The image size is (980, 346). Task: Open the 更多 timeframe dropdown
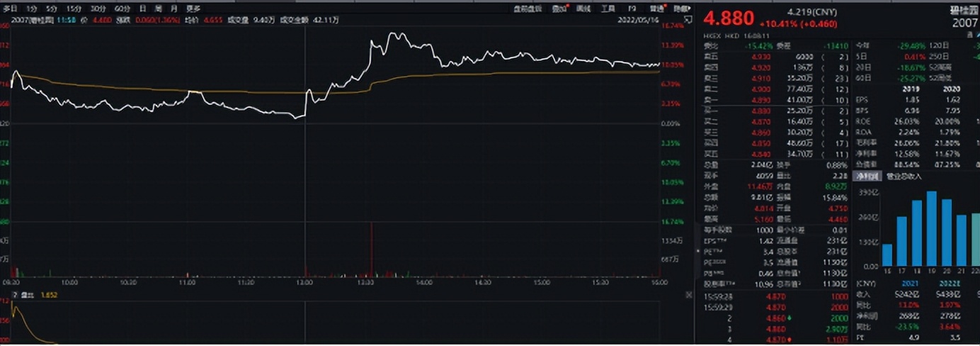pyautogui.click(x=193, y=9)
